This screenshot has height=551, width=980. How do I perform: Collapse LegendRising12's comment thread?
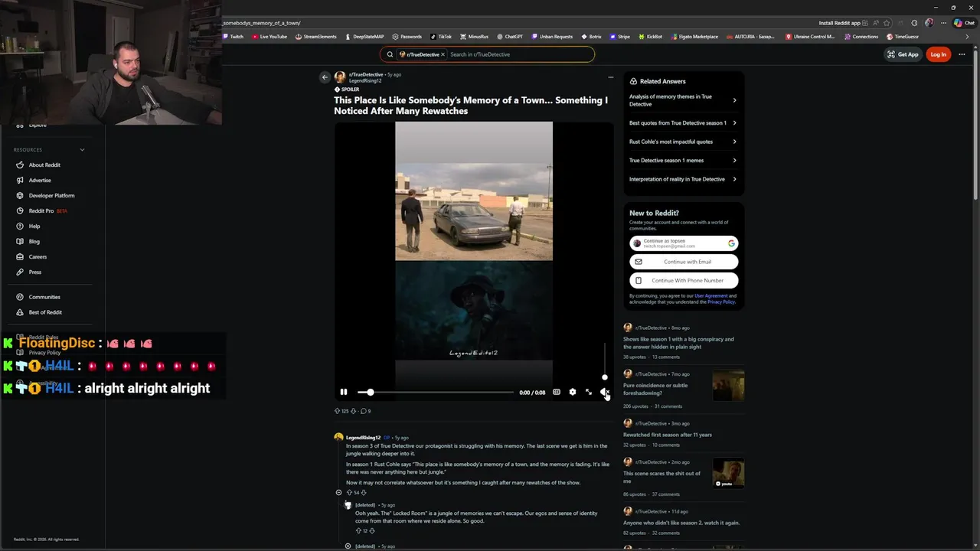pos(338,493)
